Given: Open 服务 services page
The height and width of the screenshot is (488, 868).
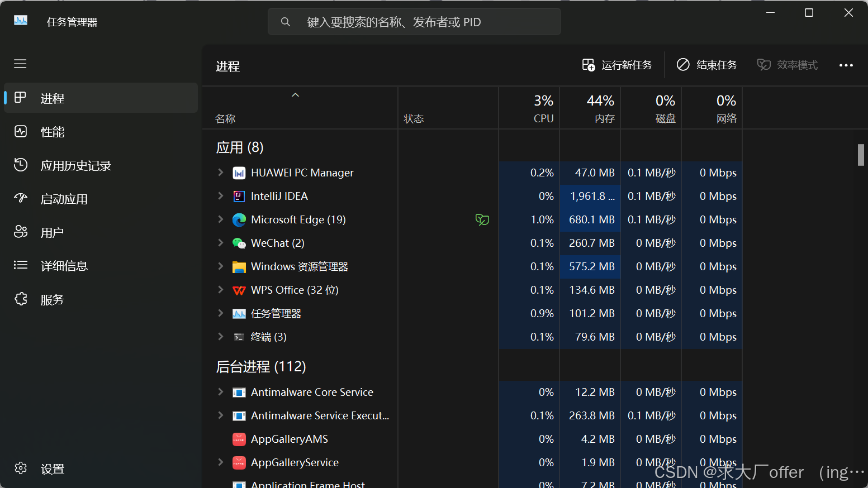Looking at the screenshot, I should pos(101,299).
